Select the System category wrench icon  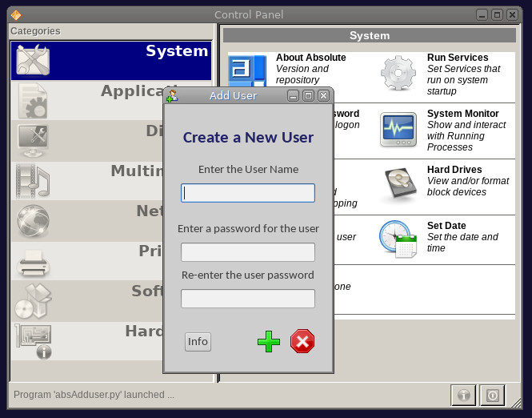coord(33,61)
